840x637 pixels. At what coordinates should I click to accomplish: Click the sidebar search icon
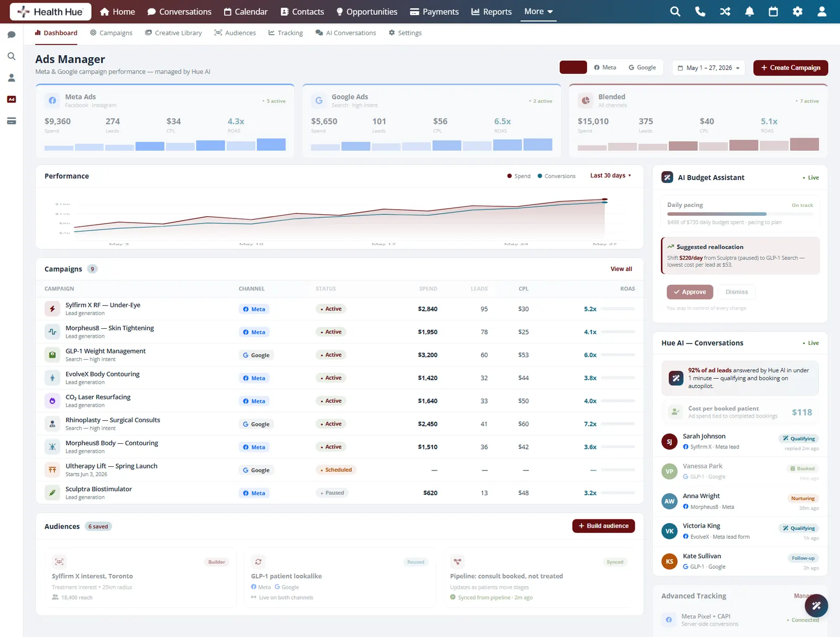12,56
